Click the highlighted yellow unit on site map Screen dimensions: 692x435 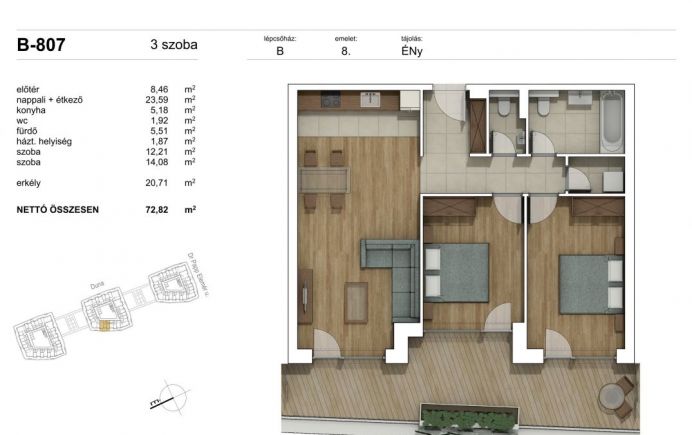tap(105, 326)
